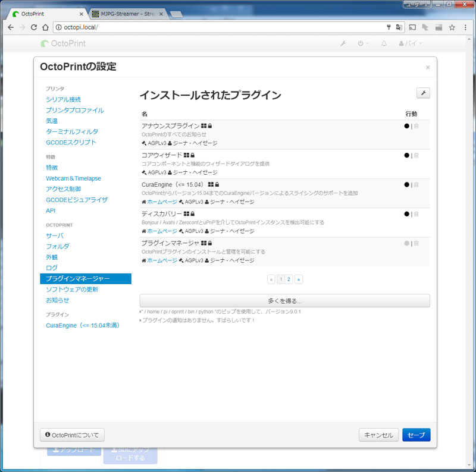Click OctoPrint logo in navbar
The image size is (476, 472).
click(63, 43)
